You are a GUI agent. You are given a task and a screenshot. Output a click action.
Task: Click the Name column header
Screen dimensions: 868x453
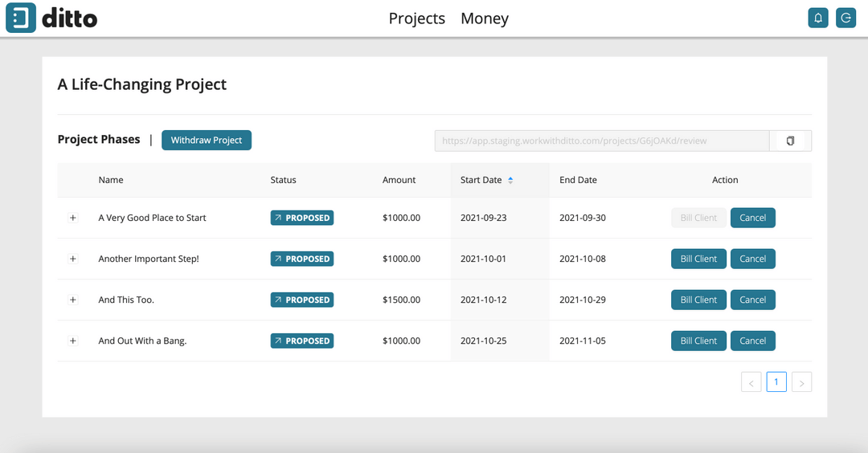tap(111, 180)
